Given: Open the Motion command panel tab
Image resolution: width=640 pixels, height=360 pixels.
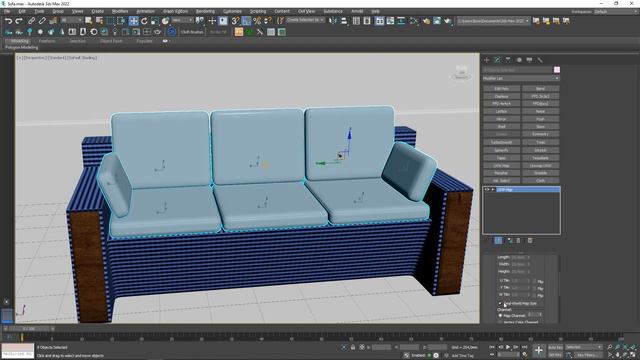Looking at the screenshot, I should 519,60.
